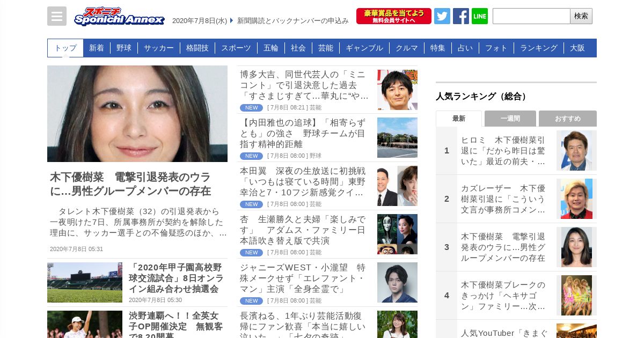Open the Twitter share icon
Viewport: 644px width, 338px height.
442,16
